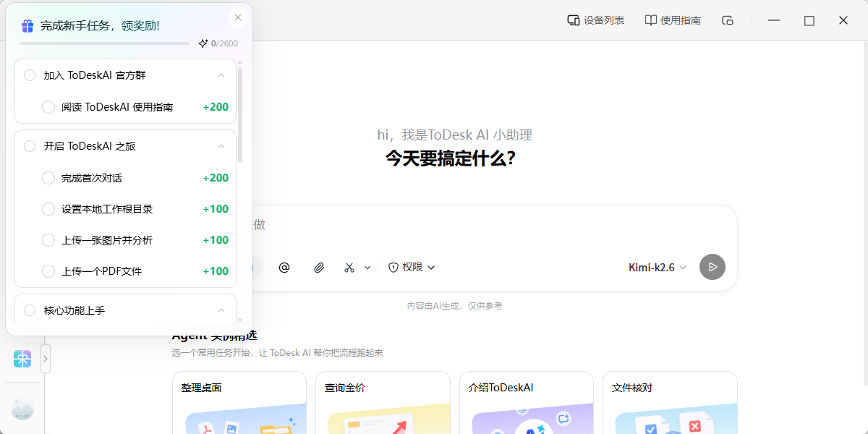This screenshot has width=868, height=434.
Task: Click the +100 reward for 上传一个PDF文件
Action: coord(216,271)
